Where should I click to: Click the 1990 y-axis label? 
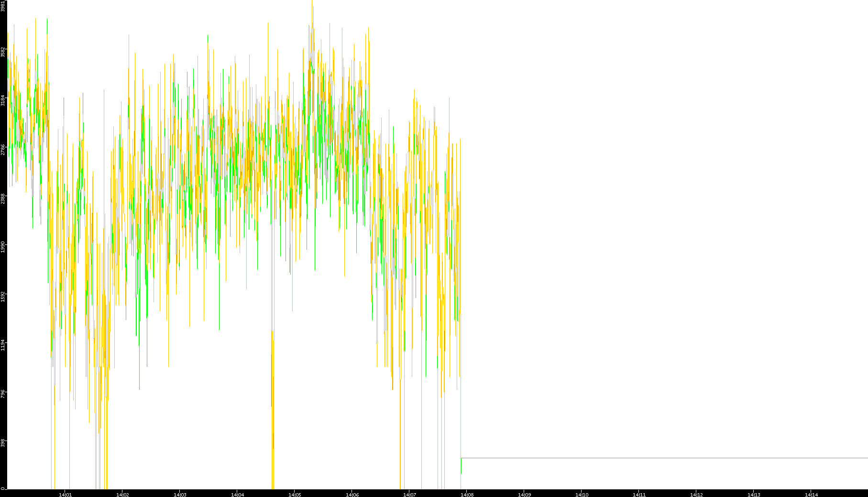(x=3, y=247)
